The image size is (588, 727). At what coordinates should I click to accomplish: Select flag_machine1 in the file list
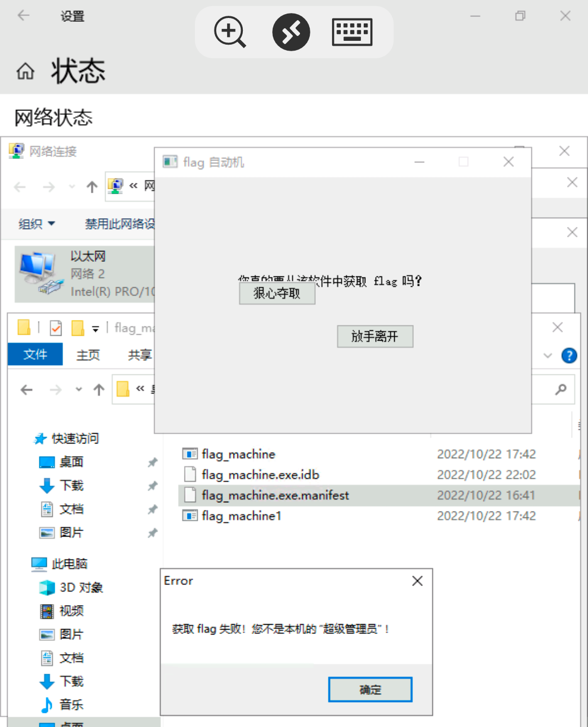242,515
